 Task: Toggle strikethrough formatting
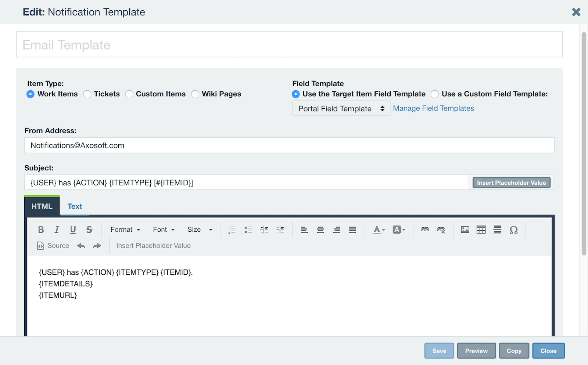coord(89,230)
